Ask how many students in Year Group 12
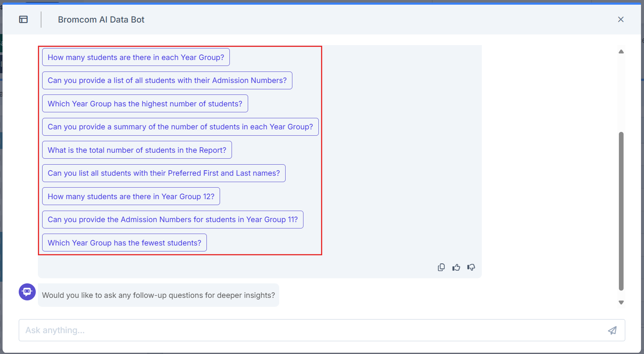The image size is (644, 354). [x=131, y=196]
